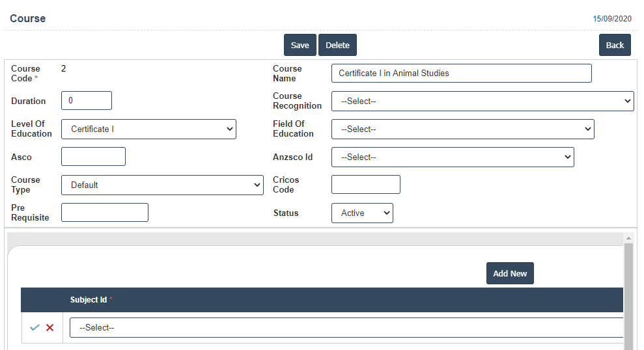The image size is (644, 350).
Task: Click the Subject Id column header
Action: [x=89, y=300]
